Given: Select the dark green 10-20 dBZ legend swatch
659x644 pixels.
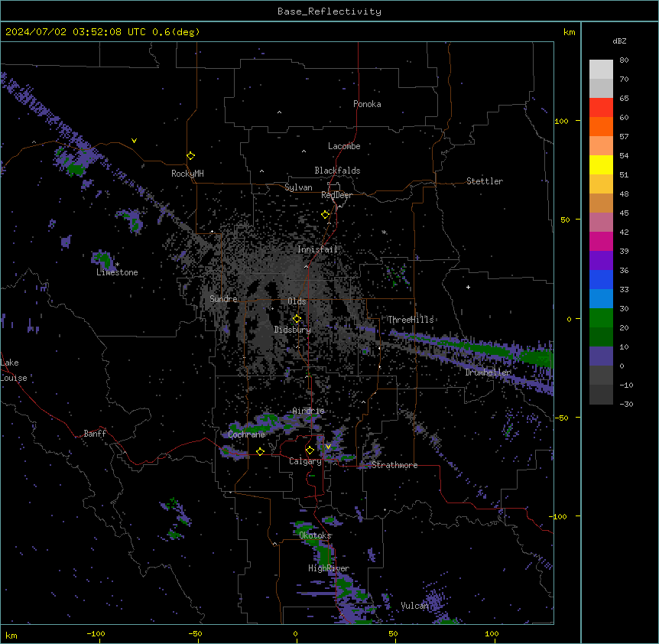Looking at the screenshot, I should 601,337.
